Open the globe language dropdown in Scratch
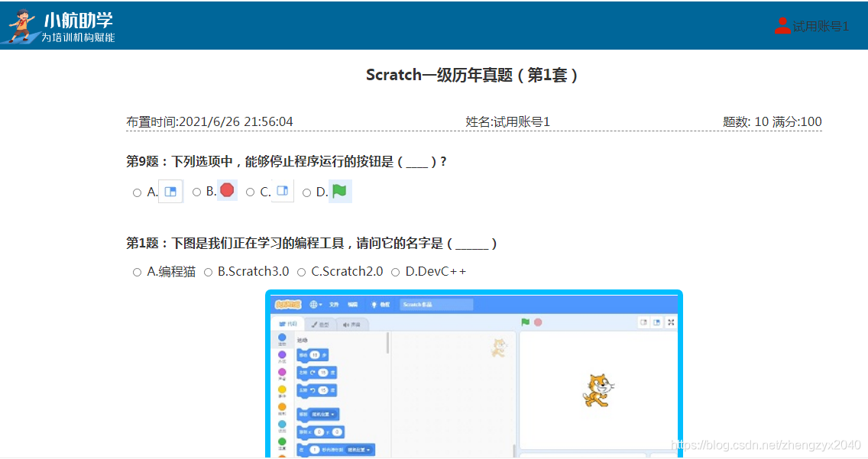Viewport: 868px width, 459px height. 316,305
